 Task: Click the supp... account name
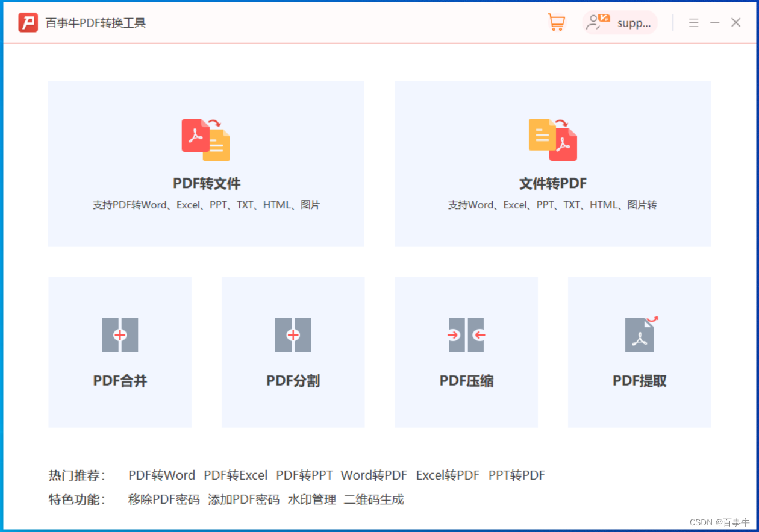(634, 23)
